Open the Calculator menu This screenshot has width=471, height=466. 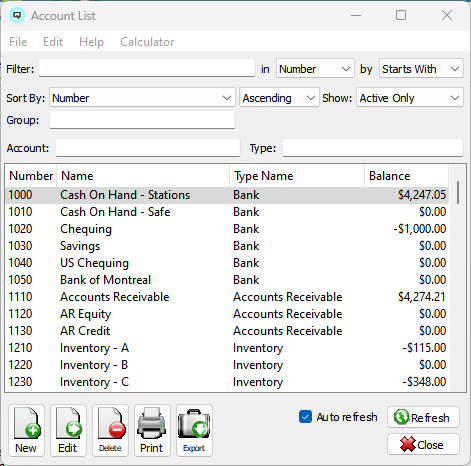[x=147, y=42]
